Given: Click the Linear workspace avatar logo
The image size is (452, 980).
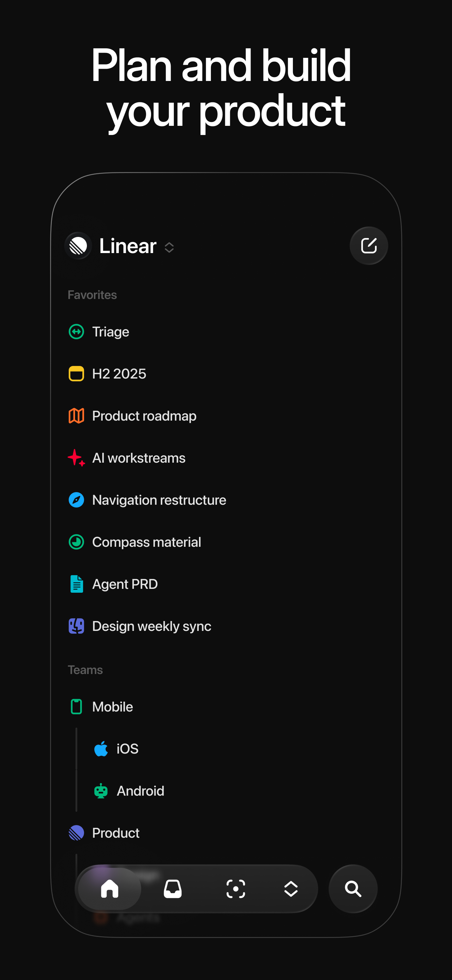Looking at the screenshot, I should (x=78, y=246).
